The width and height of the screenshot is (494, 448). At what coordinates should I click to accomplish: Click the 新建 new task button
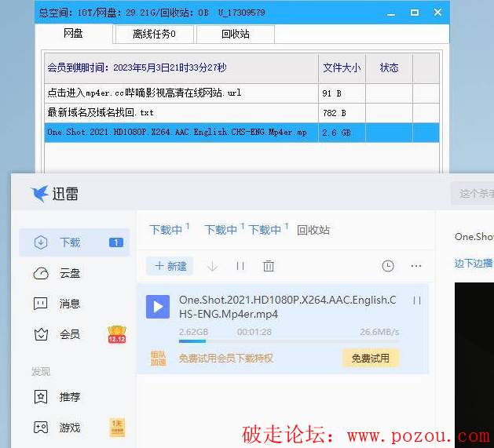click(170, 266)
